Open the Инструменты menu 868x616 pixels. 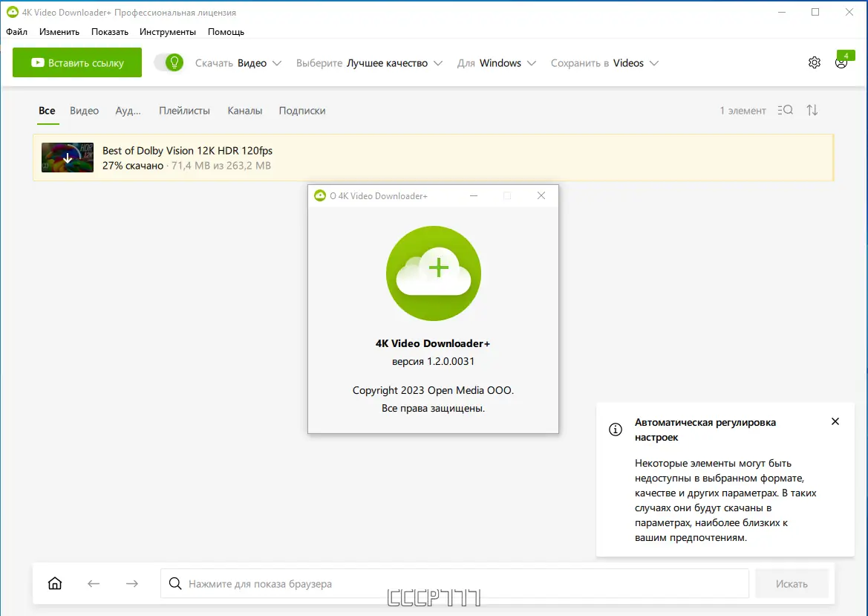(168, 31)
